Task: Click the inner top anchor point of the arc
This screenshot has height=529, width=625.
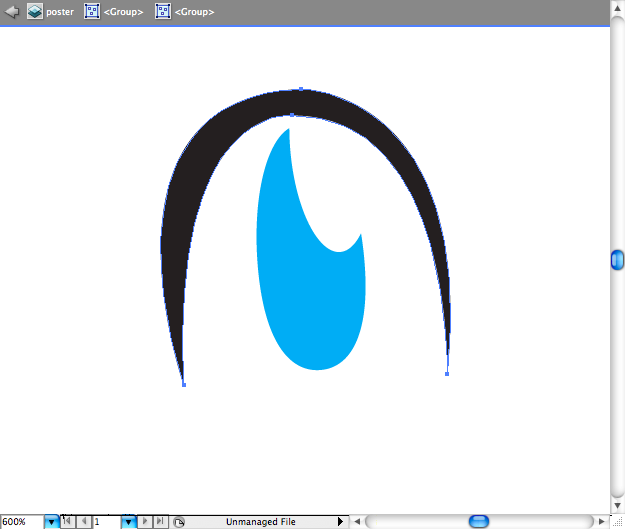Action: click(292, 115)
